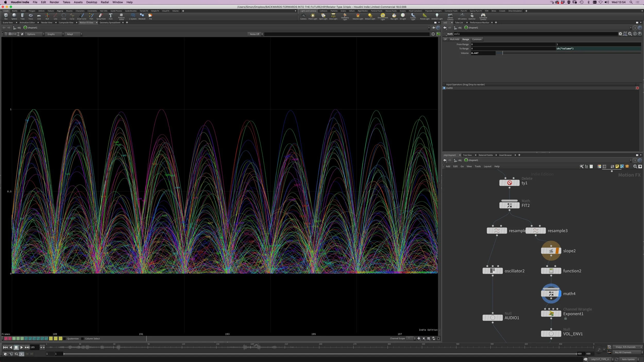Add a Point Light from shelf

point(313,16)
